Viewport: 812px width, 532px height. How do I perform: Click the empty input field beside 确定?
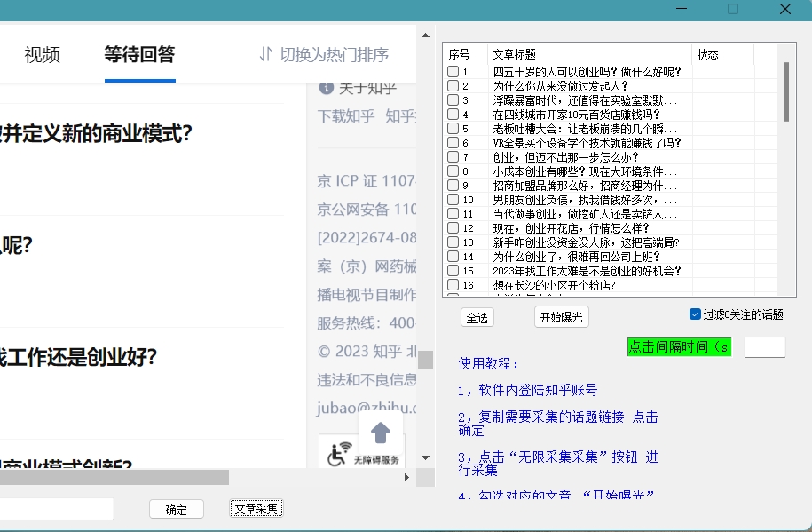click(x=57, y=508)
